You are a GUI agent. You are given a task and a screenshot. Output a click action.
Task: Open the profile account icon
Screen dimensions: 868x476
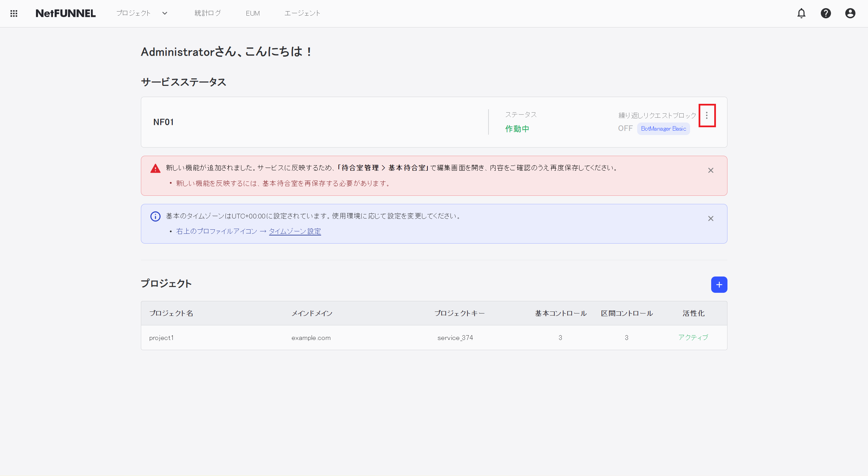(x=850, y=13)
